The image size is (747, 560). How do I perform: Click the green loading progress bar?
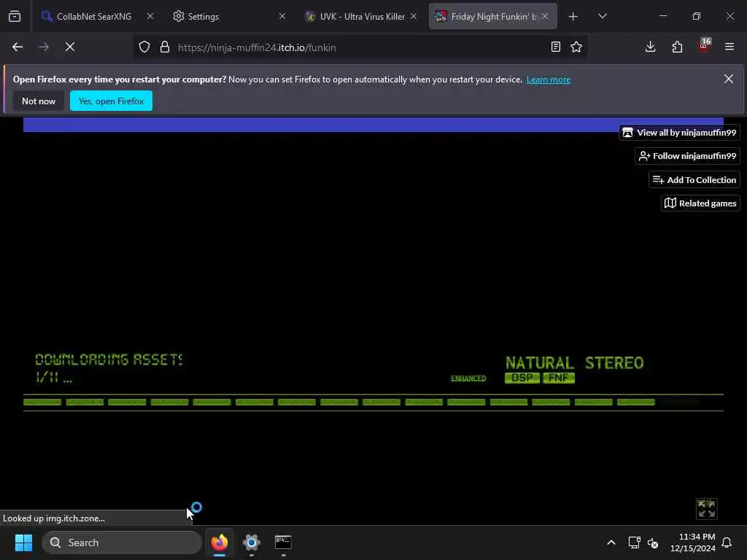click(x=339, y=402)
